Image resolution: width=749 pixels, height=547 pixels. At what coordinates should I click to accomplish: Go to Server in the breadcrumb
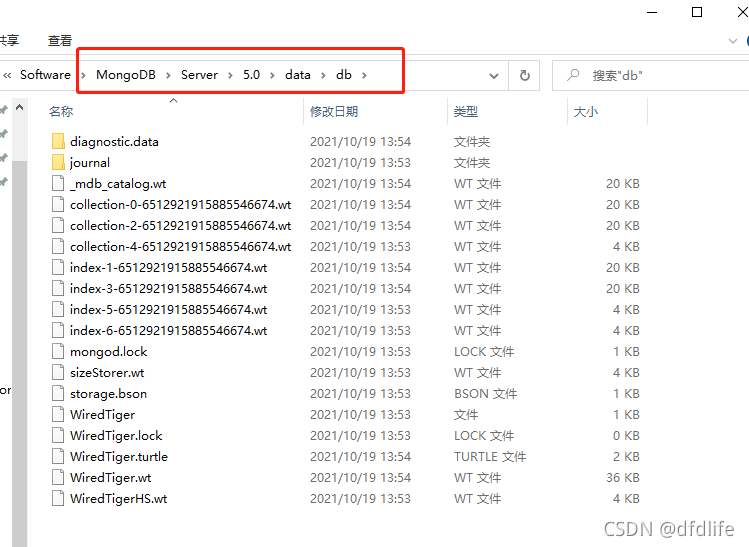199,75
